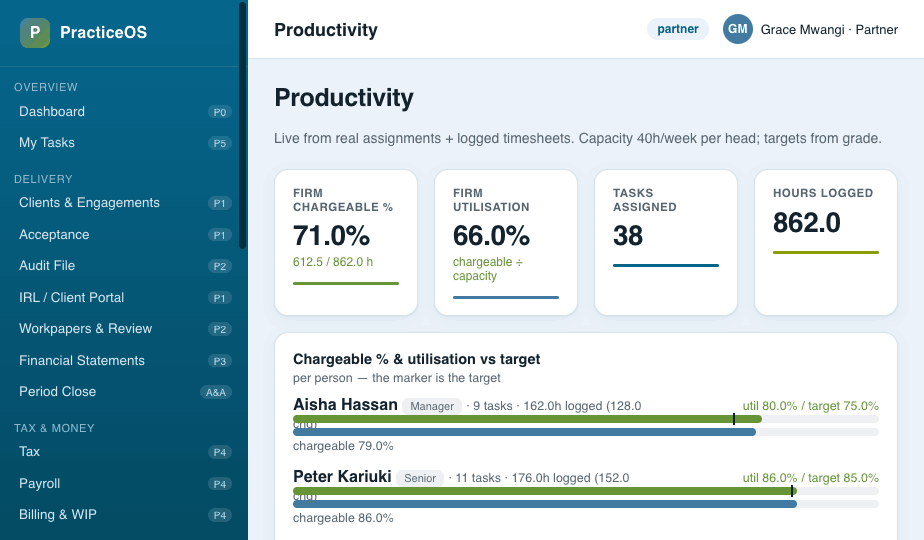Click the P0 badge beside Dashboard

pos(220,112)
